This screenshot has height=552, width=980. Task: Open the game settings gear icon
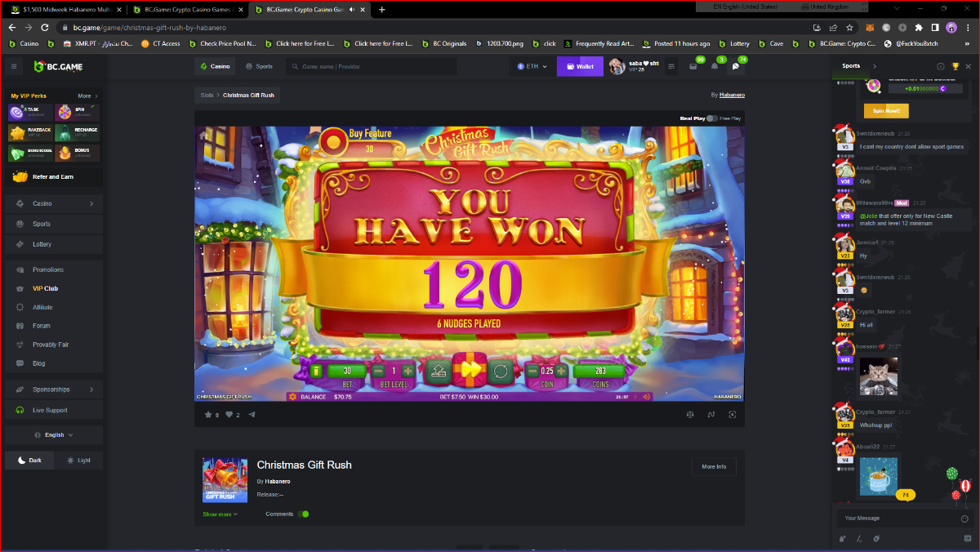coord(292,397)
